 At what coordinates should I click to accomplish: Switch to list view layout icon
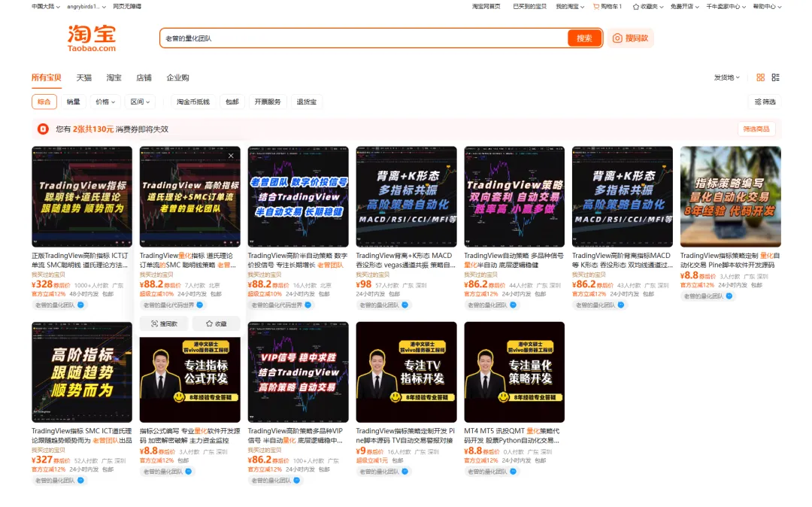click(x=776, y=77)
